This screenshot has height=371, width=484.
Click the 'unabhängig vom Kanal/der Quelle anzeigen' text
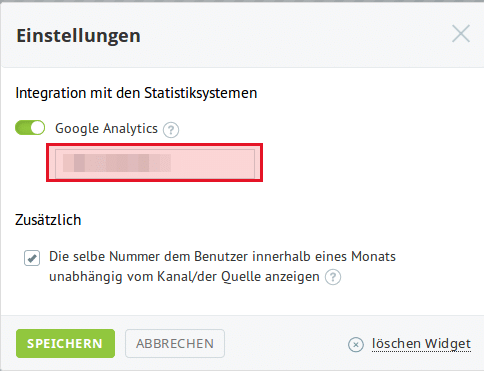coord(184,277)
